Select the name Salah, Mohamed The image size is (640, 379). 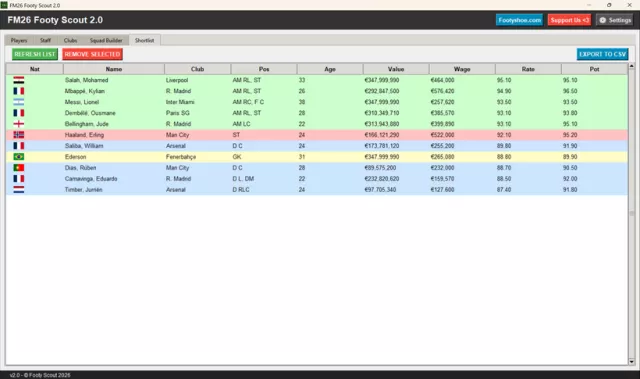click(87, 80)
